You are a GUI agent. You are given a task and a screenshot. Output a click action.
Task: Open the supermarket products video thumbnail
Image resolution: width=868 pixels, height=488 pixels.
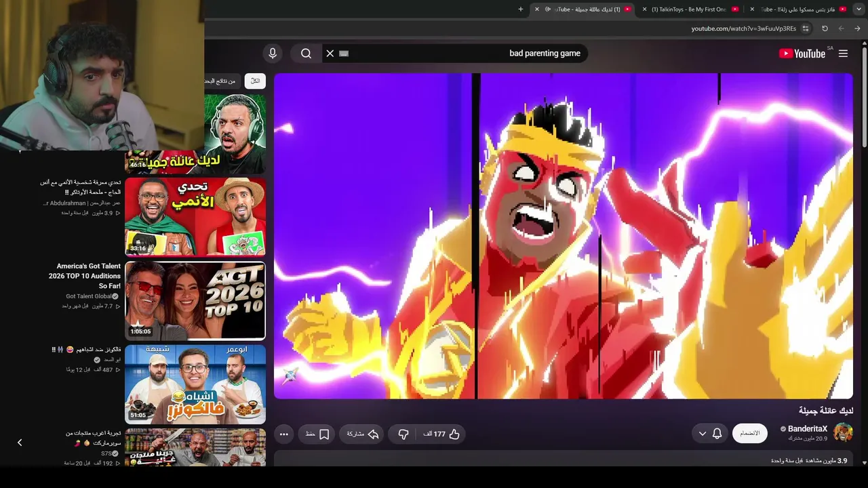(195, 447)
